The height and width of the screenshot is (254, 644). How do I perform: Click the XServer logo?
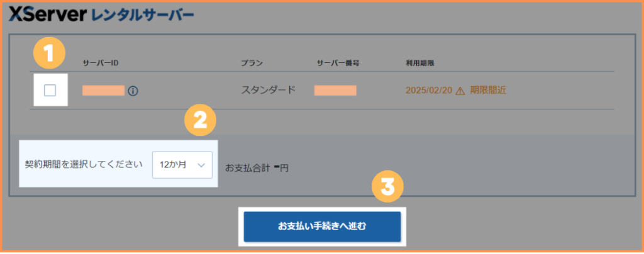[x=47, y=14]
